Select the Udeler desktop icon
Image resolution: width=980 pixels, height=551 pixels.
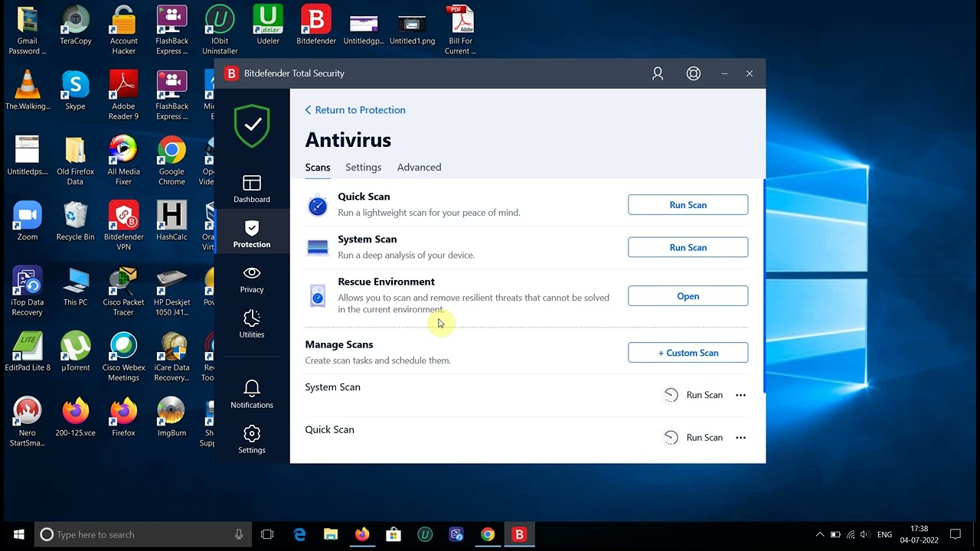(x=268, y=25)
